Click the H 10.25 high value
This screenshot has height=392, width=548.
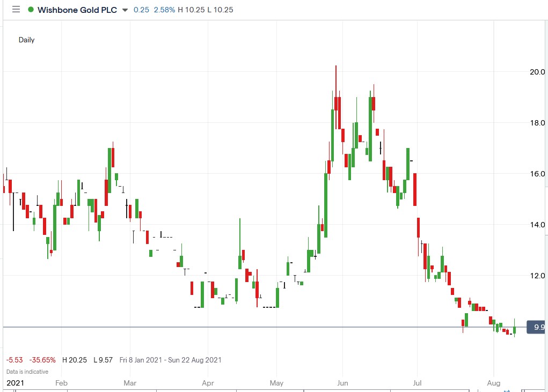(x=191, y=10)
